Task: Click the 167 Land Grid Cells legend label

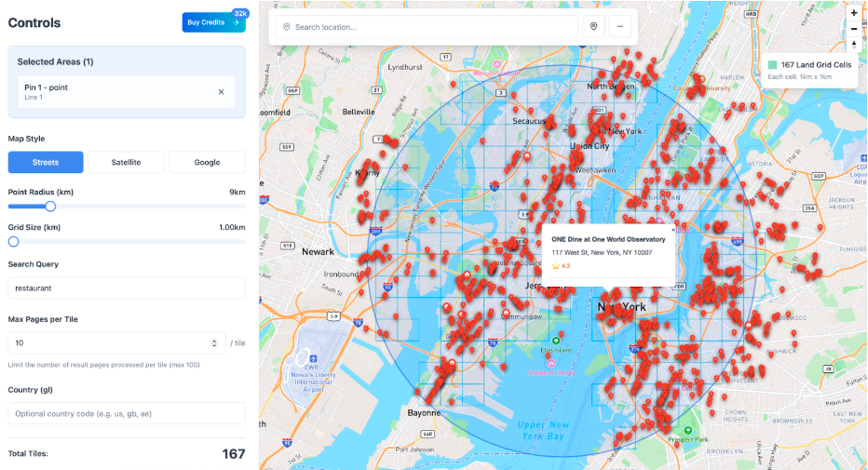Action: (816, 65)
